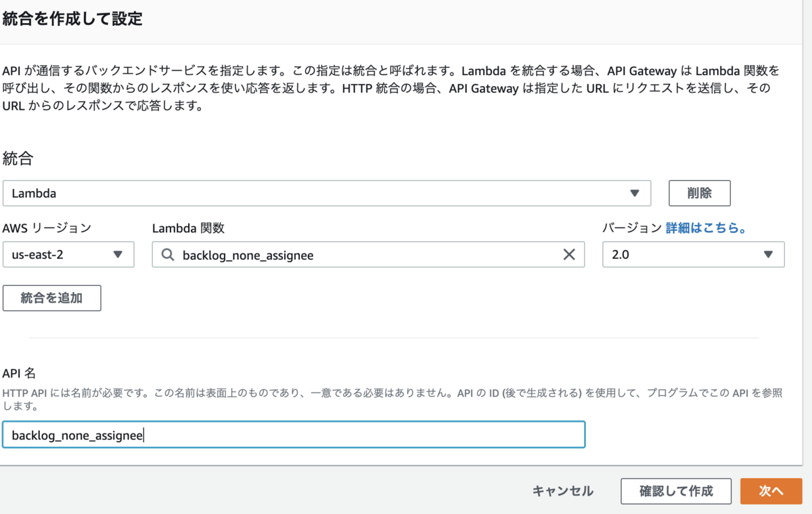The height and width of the screenshot is (514, 812).
Task: Open the integration type selector showing Lambda
Action: coord(325,193)
